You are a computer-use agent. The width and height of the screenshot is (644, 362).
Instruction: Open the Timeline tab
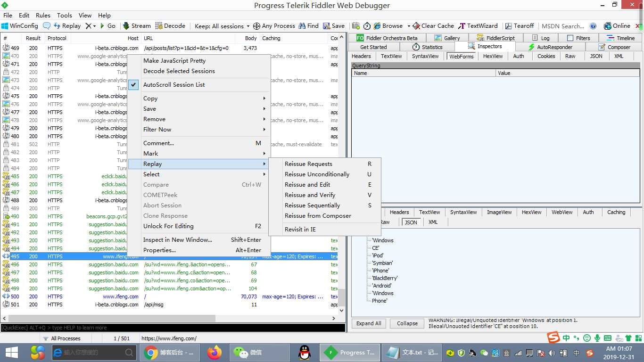tap(620, 38)
